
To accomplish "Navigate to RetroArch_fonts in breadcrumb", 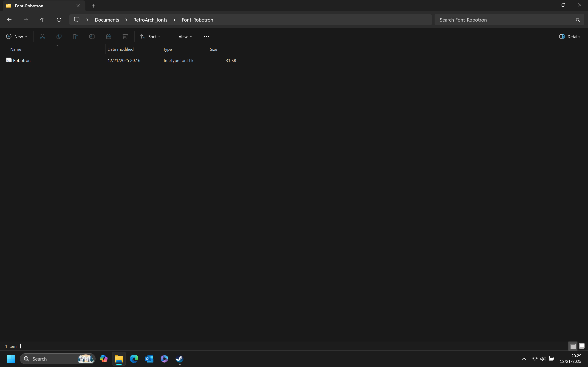I will (x=150, y=20).
